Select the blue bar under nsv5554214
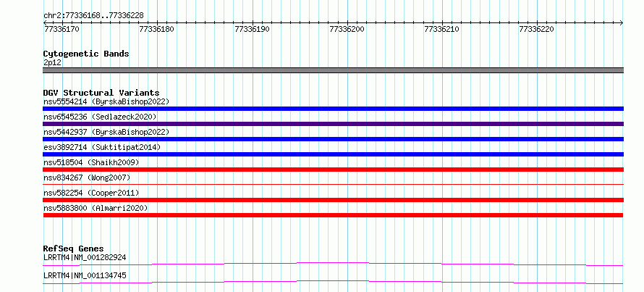 [333, 109]
